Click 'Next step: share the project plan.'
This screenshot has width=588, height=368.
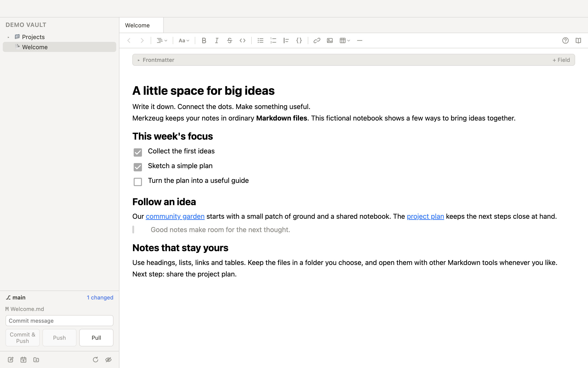coord(184,274)
